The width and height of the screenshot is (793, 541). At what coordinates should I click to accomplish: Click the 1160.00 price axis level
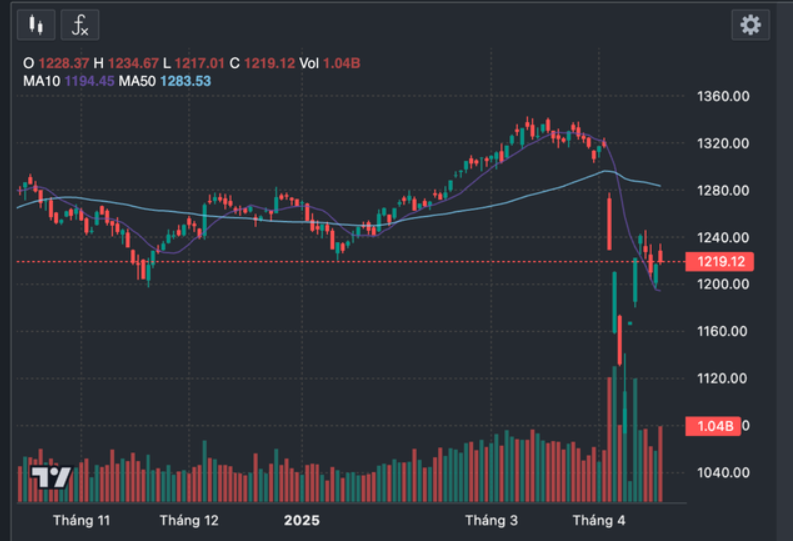click(725, 331)
